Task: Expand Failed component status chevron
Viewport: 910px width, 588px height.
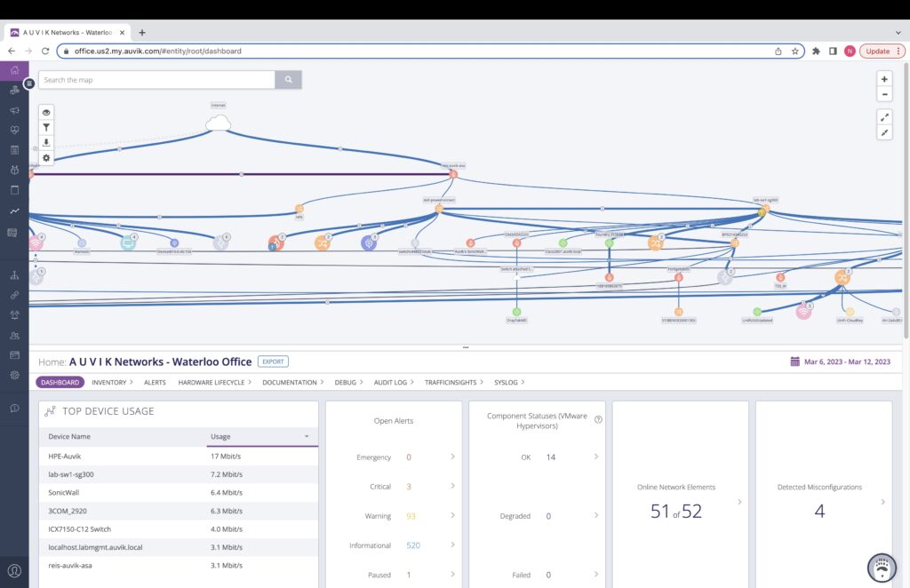Action: coord(596,574)
